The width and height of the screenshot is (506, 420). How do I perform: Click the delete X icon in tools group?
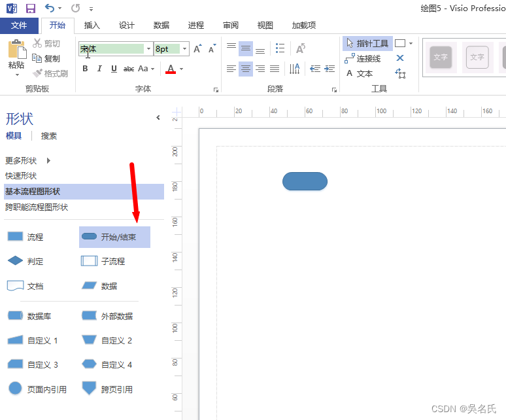click(x=400, y=58)
